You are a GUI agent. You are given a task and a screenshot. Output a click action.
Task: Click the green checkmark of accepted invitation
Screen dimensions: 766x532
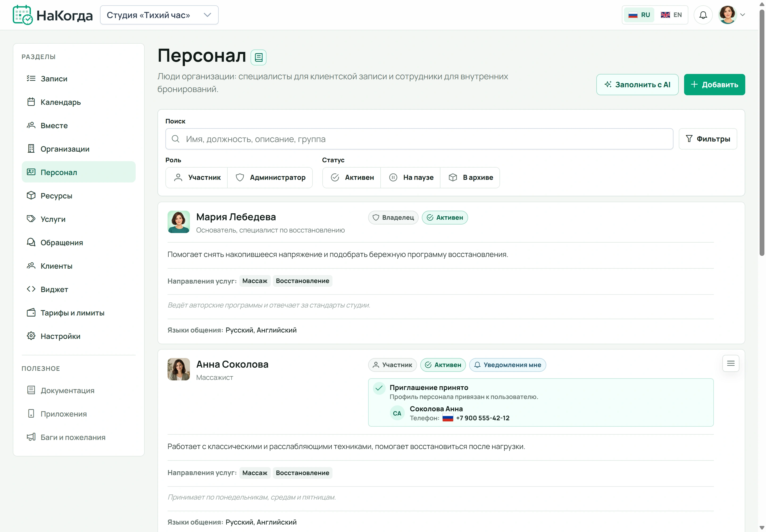click(379, 388)
